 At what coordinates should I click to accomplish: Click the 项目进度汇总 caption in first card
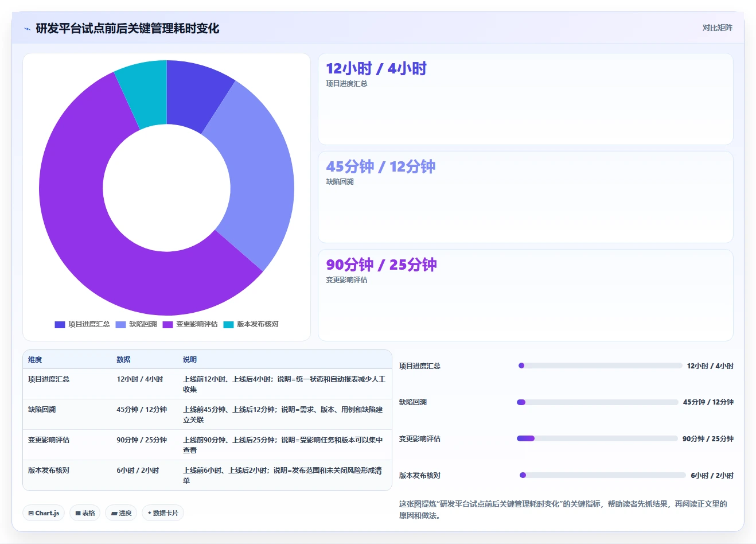tap(346, 84)
